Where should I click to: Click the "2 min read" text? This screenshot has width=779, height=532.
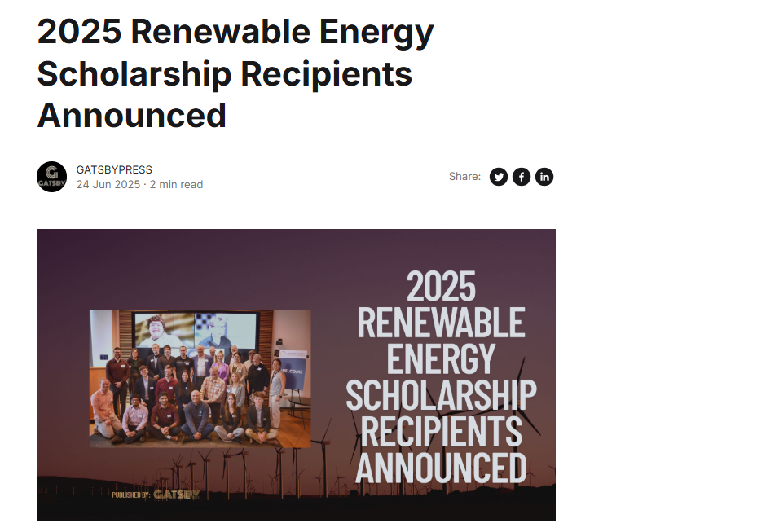[x=176, y=185]
